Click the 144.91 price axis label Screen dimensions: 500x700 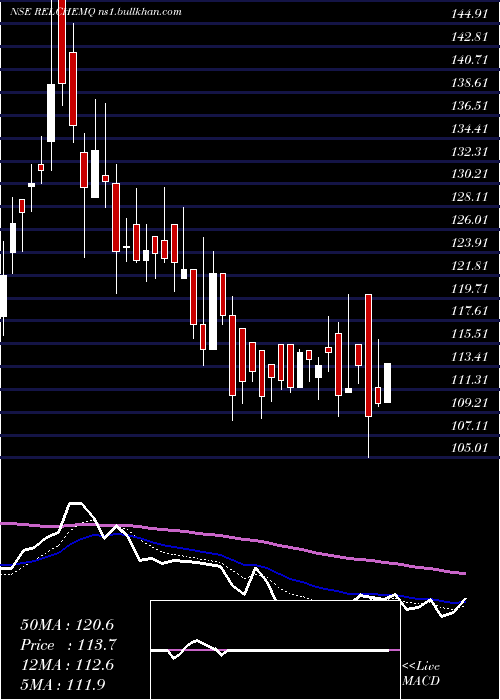coord(469,14)
